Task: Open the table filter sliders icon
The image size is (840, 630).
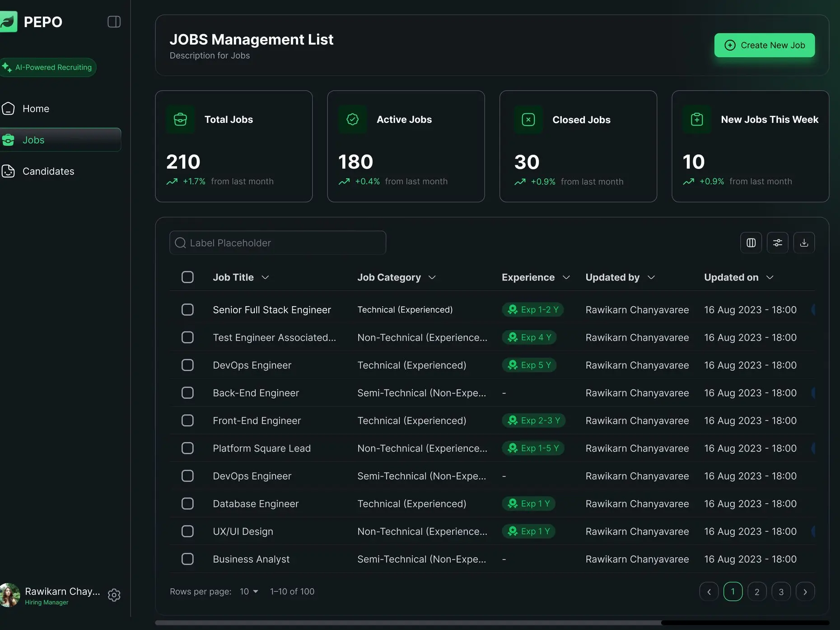Action: pos(777,243)
